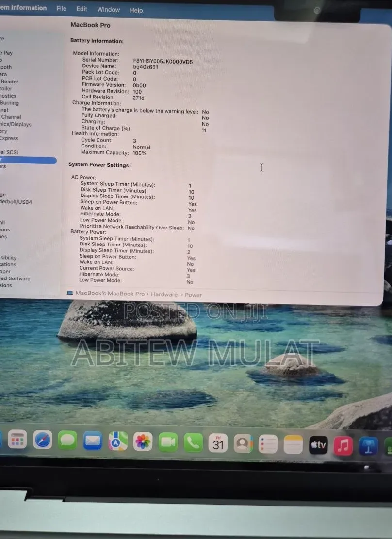Click device name value bq40z651

pyautogui.click(x=146, y=67)
